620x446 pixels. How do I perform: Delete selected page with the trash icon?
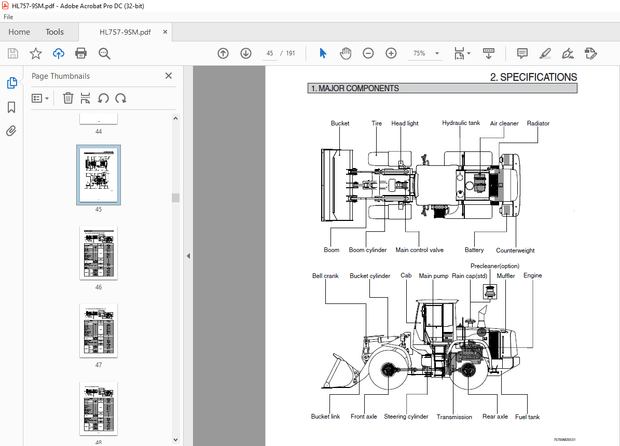pyautogui.click(x=68, y=98)
